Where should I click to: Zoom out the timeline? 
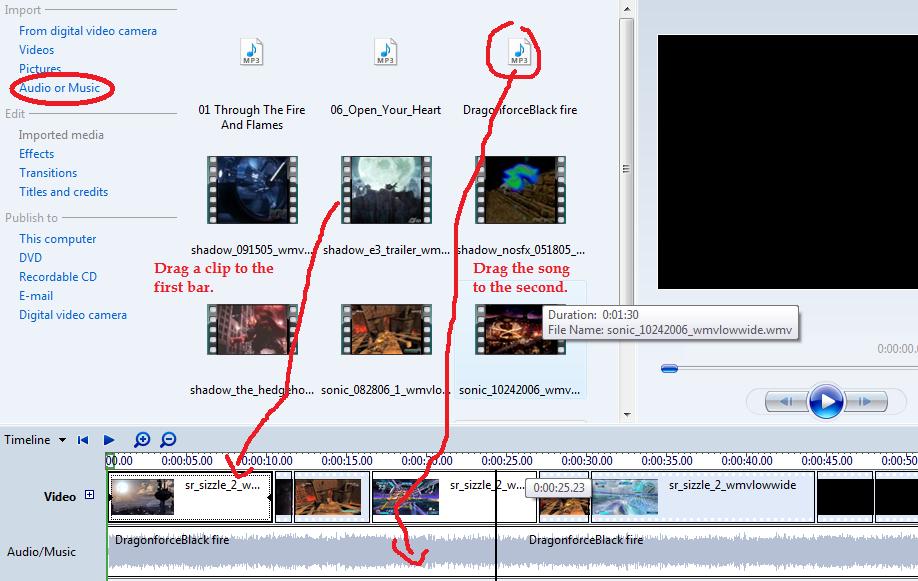168,439
